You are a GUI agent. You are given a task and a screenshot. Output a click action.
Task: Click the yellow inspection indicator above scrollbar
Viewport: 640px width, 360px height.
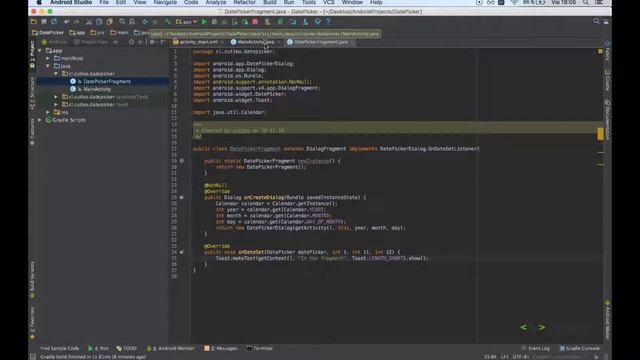pos(600,51)
